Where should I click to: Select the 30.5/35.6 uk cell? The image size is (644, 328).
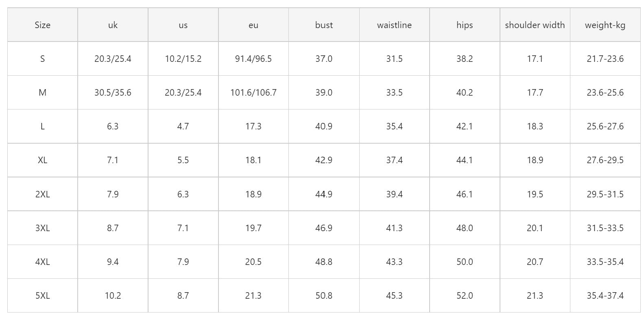[113, 93]
